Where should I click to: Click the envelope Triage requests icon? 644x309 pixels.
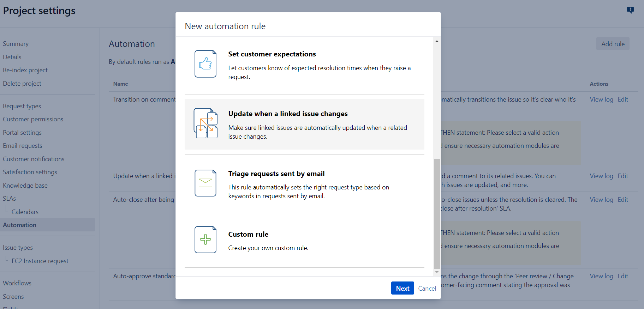[x=205, y=183]
